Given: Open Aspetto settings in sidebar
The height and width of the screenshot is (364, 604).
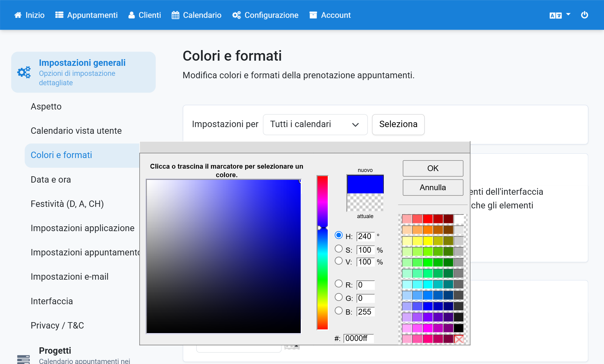Looking at the screenshot, I should pos(46,106).
